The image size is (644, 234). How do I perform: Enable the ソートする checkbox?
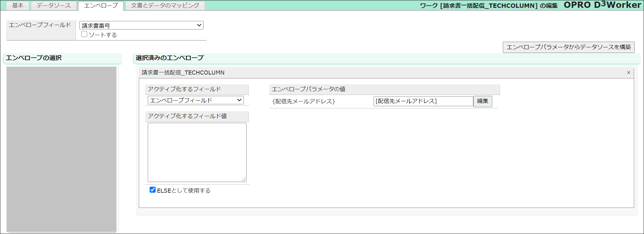(x=84, y=34)
